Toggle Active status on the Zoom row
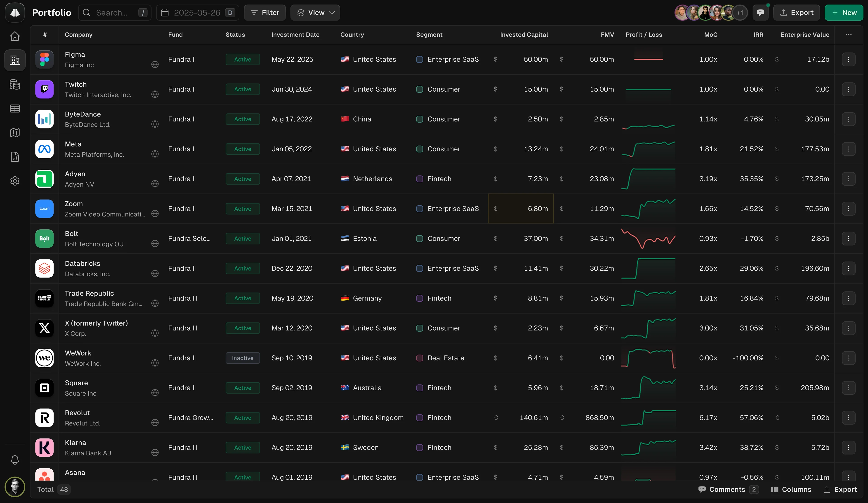The width and height of the screenshot is (868, 503). (x=243, y=209)
